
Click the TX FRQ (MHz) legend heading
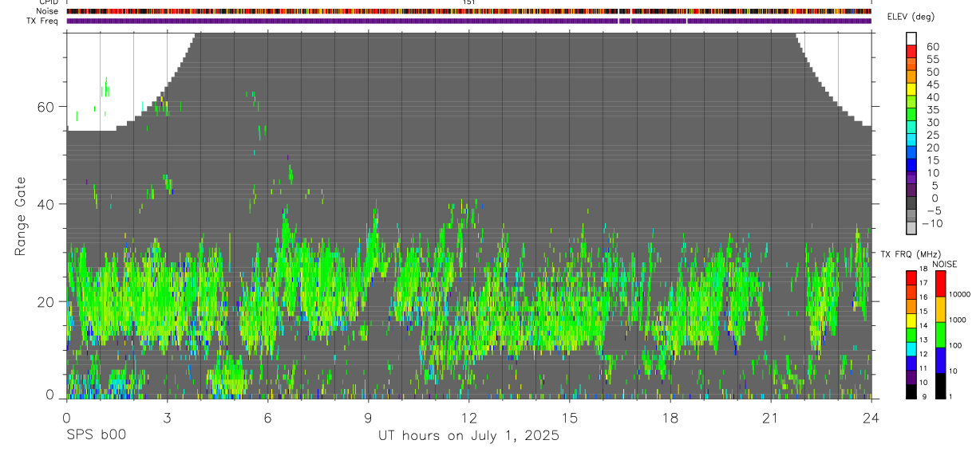click(x=905, y=254)
